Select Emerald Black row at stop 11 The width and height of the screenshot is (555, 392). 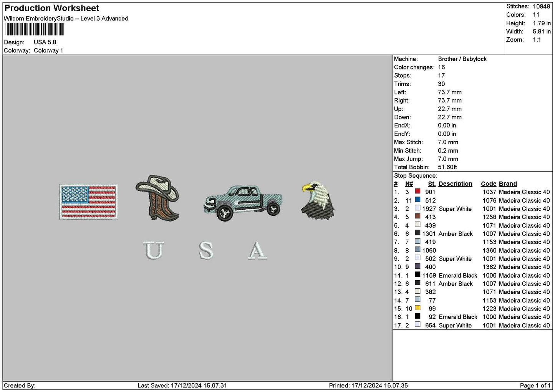point(472,275)
